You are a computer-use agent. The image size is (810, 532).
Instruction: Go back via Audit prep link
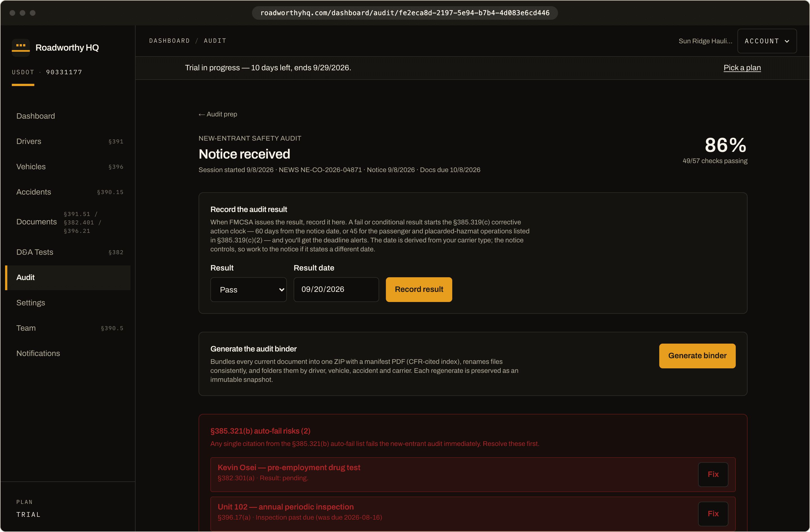point(218,114)
